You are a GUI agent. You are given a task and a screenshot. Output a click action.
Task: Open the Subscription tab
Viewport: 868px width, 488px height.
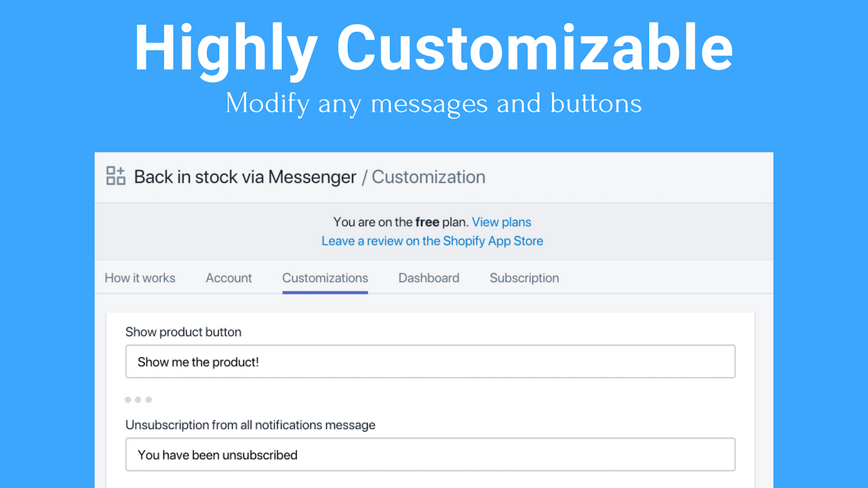point(524,278)
